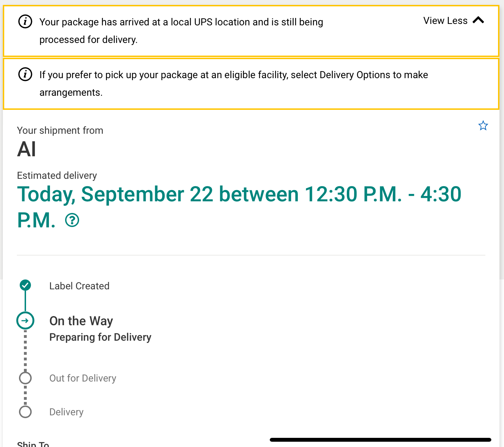
Task: Select the On the Way status heading
Action: click(x=81, y=321)
